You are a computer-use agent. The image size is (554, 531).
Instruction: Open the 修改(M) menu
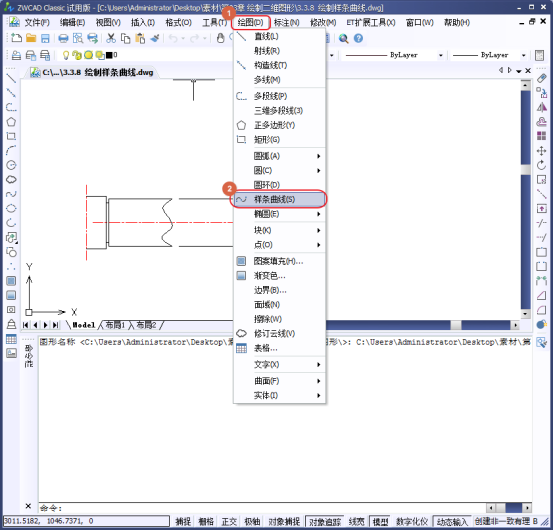point(323,22)
